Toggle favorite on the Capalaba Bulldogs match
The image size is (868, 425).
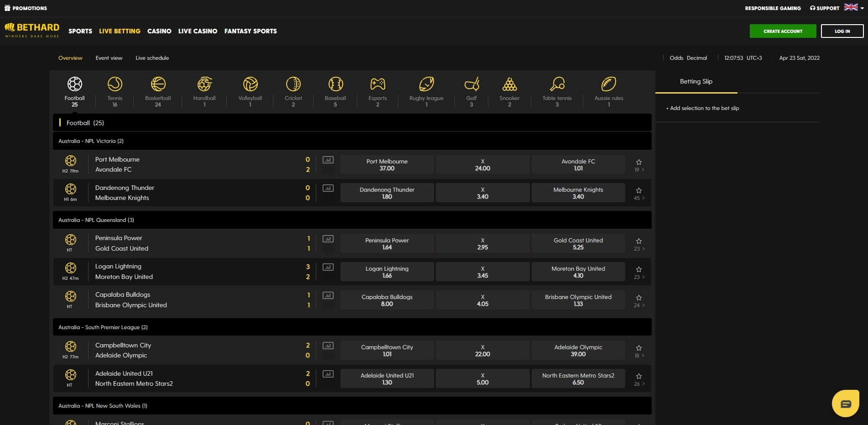638,297
